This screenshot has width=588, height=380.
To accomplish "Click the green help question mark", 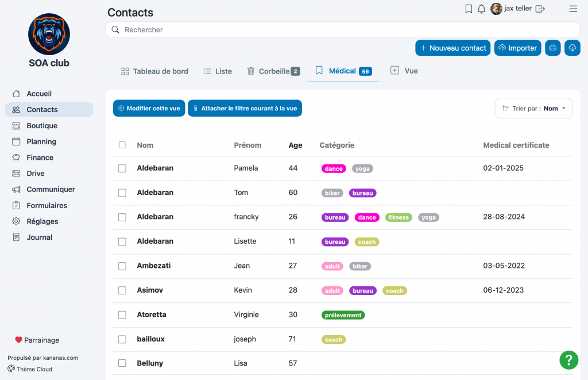I will click(x=569, y=360).
